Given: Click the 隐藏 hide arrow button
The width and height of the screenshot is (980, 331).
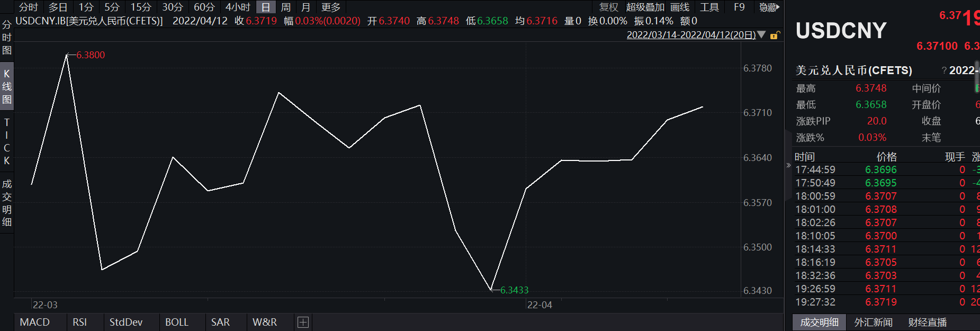Looking at the screenshot, I should coord(769,7).
